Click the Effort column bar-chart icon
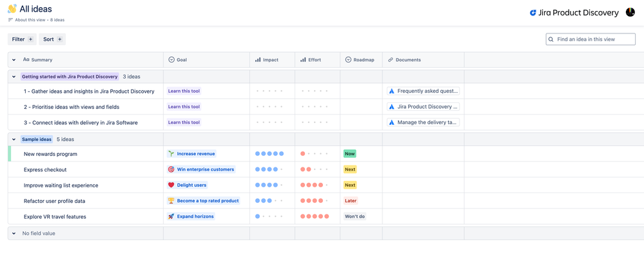644x271 pixels. (303, 60)
